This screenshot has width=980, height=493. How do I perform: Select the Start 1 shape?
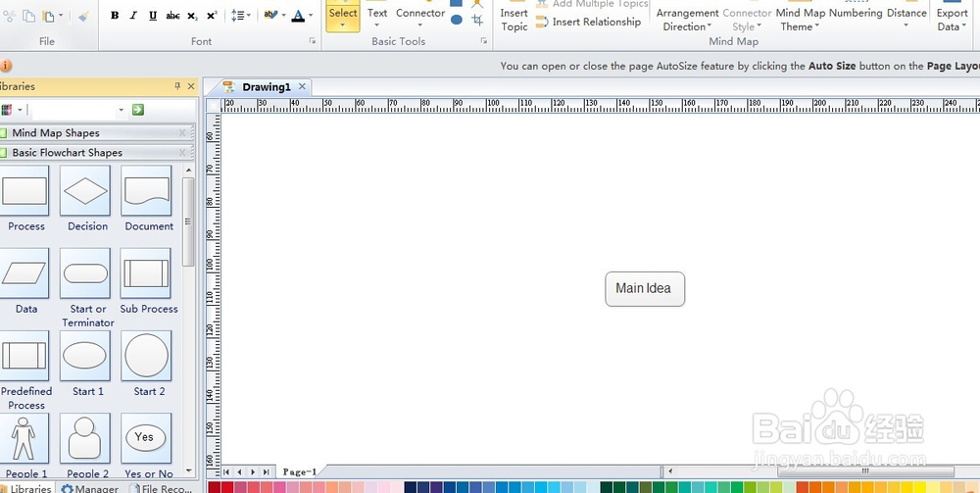85,356
